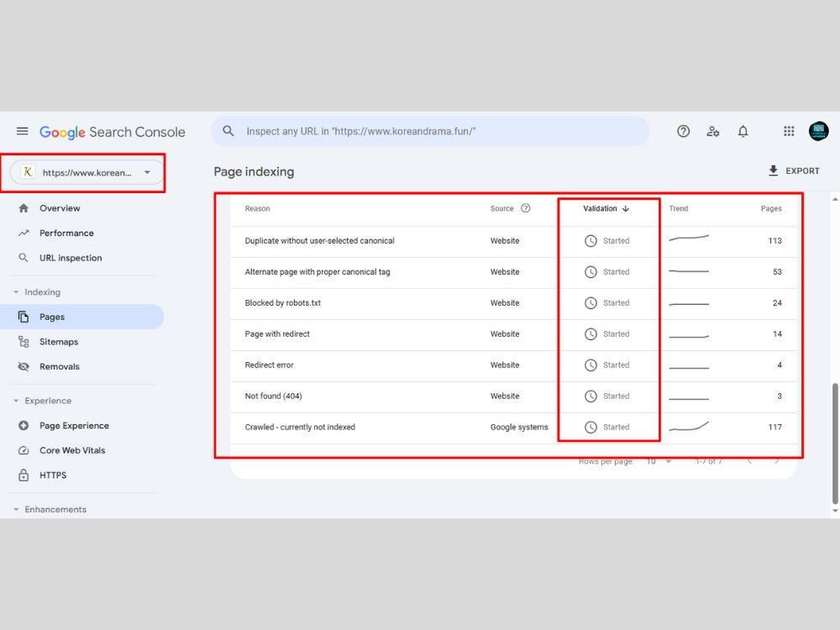Click 'Started' in Page with redirect row
Screen dimensions: 840x630
(x=616, y=333)
